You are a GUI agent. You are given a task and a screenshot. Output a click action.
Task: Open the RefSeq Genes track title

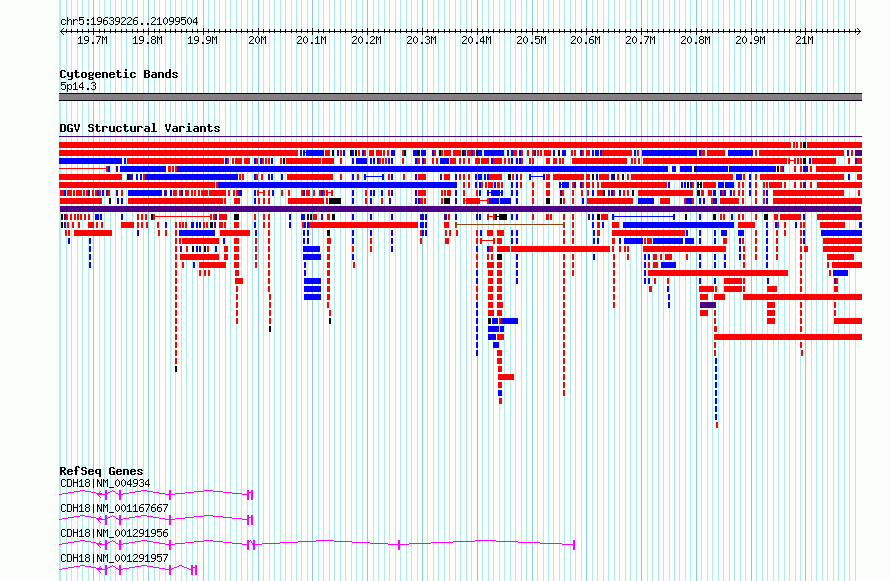coord(102,471)
